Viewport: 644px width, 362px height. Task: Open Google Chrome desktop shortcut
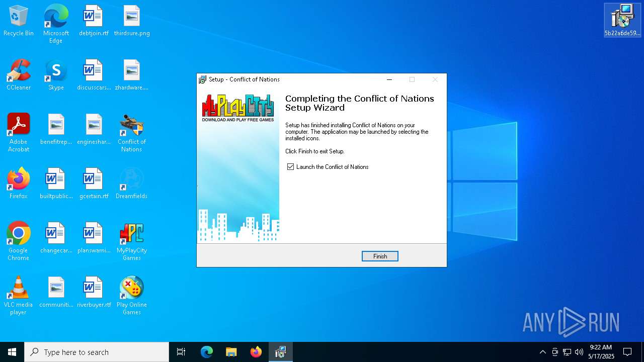pyautogui.click(x=19, y=241)
